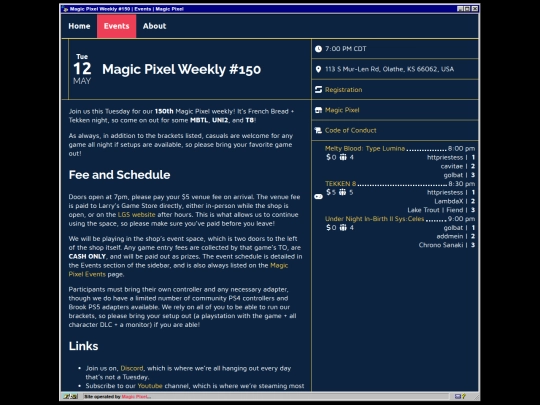The height and width of the screenshot is (405, 540).
Task: Click golbat ranked 3 in Melty Blood
Action: coord(453,175)
